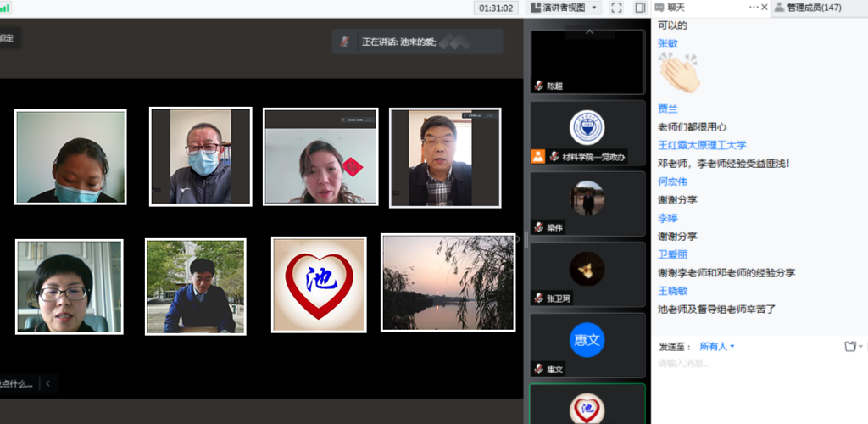
Task: Open the 所有人 recipient dropdown
Action: [717, 346]
